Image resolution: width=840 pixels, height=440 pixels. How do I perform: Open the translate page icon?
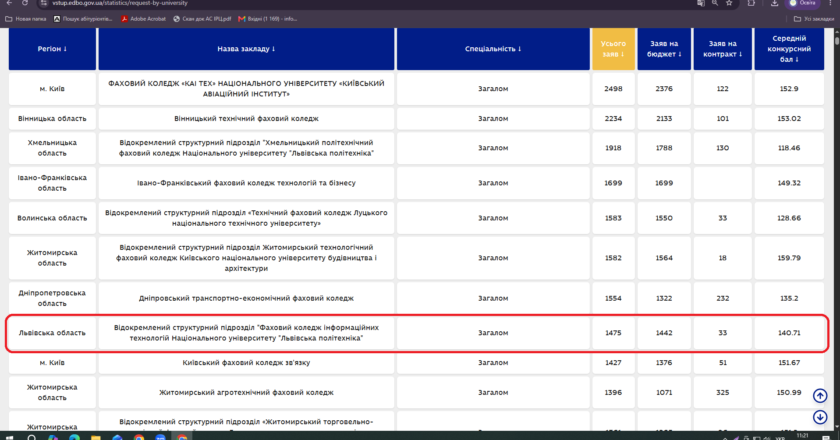[701, 3]
